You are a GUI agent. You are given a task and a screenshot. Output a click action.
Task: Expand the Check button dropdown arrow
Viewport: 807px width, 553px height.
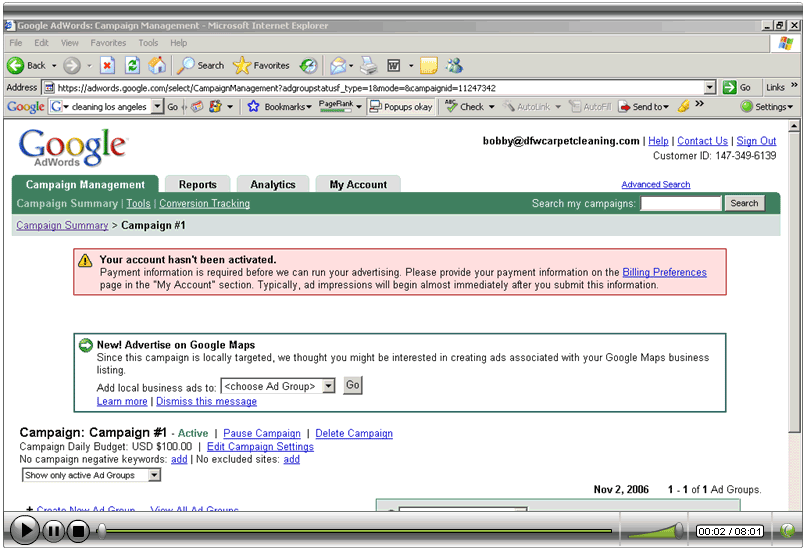pyautogui.click(x=492, y=107)
